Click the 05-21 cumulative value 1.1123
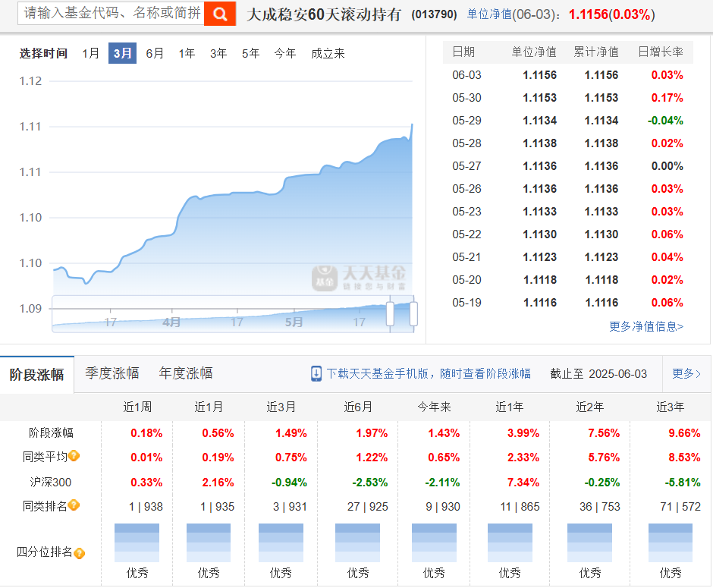713x588 pixels. [x=601, y=257]
